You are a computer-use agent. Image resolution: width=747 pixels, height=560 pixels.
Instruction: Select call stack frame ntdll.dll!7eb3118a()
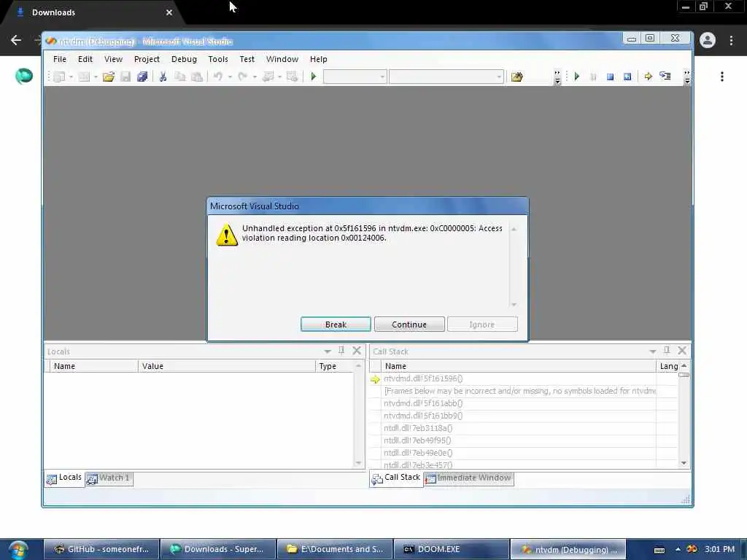(x=519, y=428)
